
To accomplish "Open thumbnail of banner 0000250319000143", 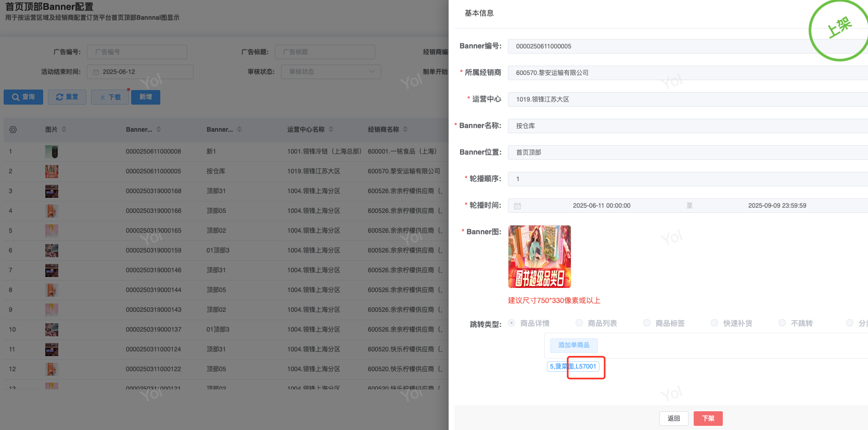I will (x=52, y=310).
